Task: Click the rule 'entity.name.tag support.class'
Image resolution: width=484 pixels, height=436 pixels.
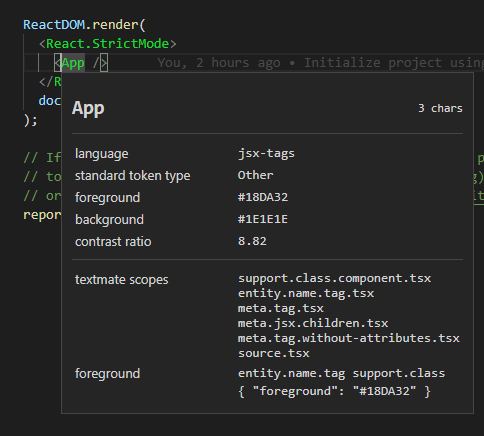Action: [341, 373]
